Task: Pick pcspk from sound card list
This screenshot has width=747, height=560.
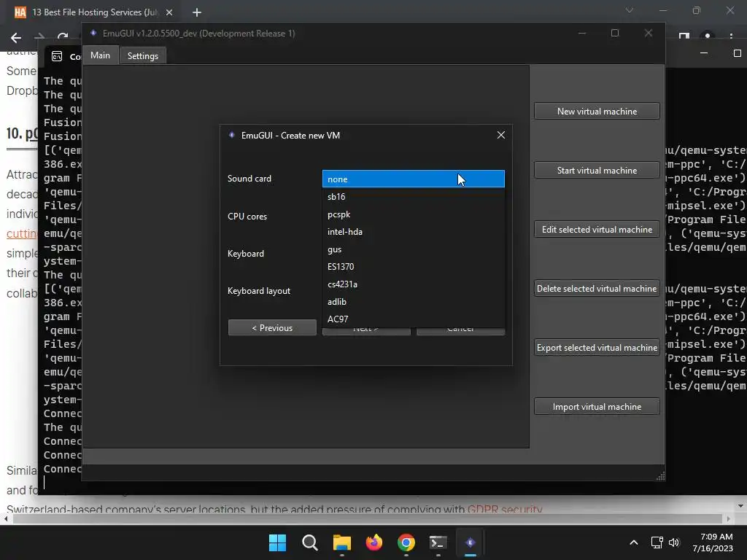Action: (x=413, y=214)
